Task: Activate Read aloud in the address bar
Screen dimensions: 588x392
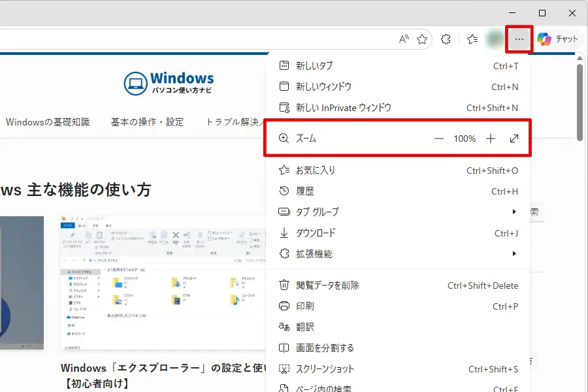Action: 403,39
